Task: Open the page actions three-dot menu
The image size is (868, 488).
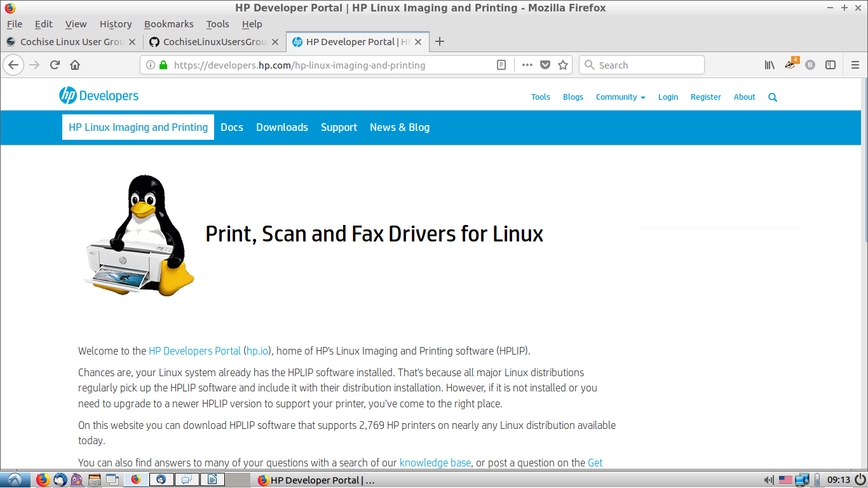Action: click(527, 65)
